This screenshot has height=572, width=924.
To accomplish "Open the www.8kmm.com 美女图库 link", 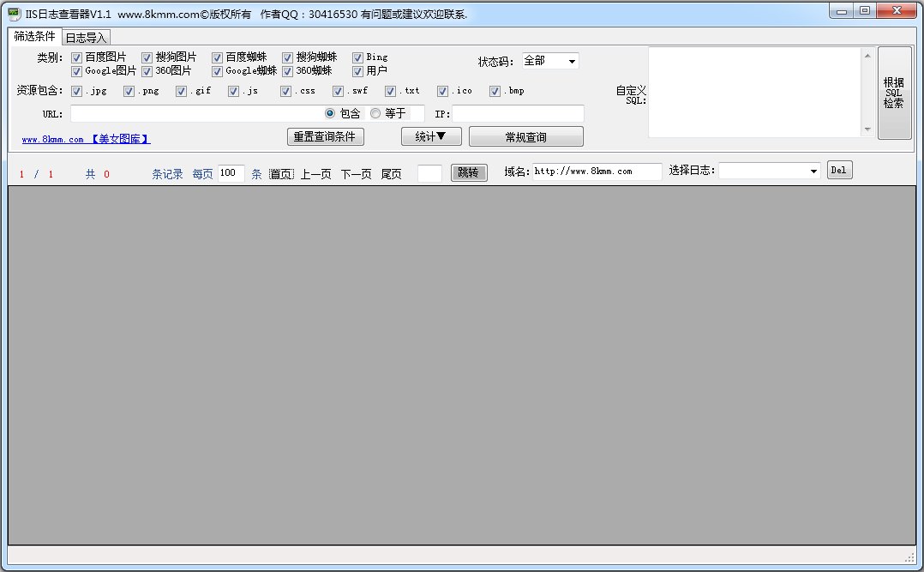I will (86, 139).
